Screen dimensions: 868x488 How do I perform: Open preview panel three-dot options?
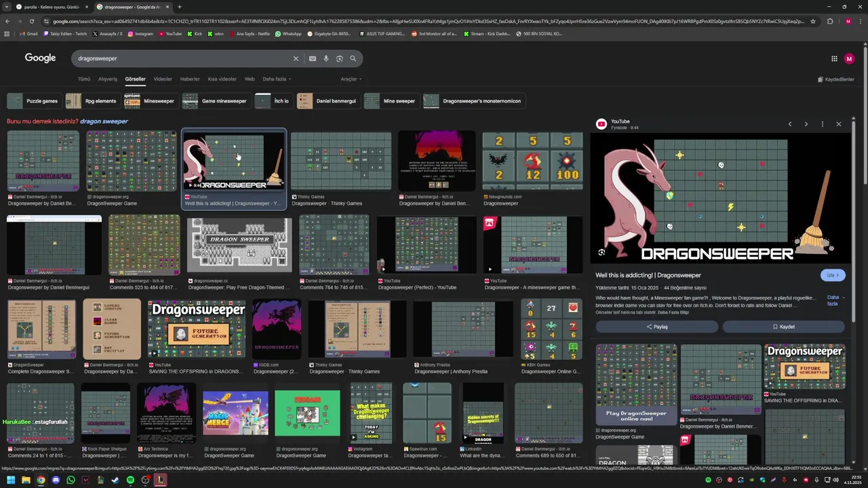pyautogui.click(x=823, y=124)
